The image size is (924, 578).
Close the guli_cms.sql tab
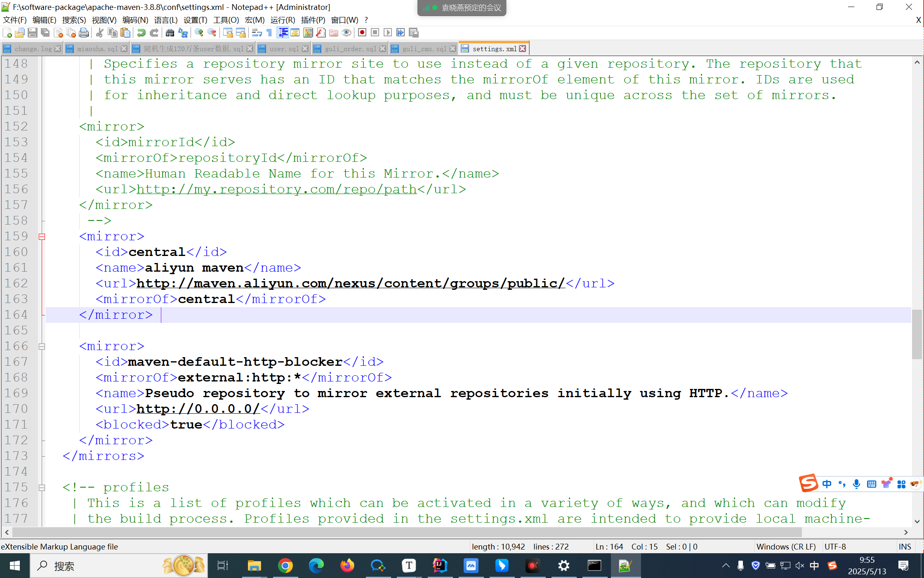coord(453,49)
